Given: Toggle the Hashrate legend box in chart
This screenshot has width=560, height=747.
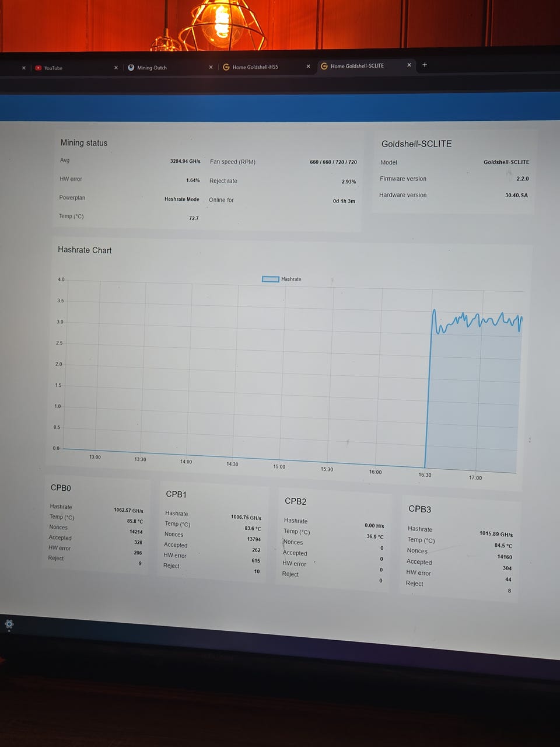Looking at the screenshot, I should click(x=270, y=279).
